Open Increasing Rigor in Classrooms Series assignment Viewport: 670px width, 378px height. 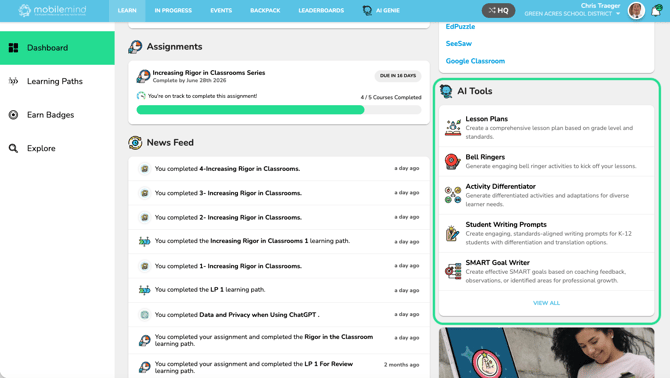click(x=209, y=73)
